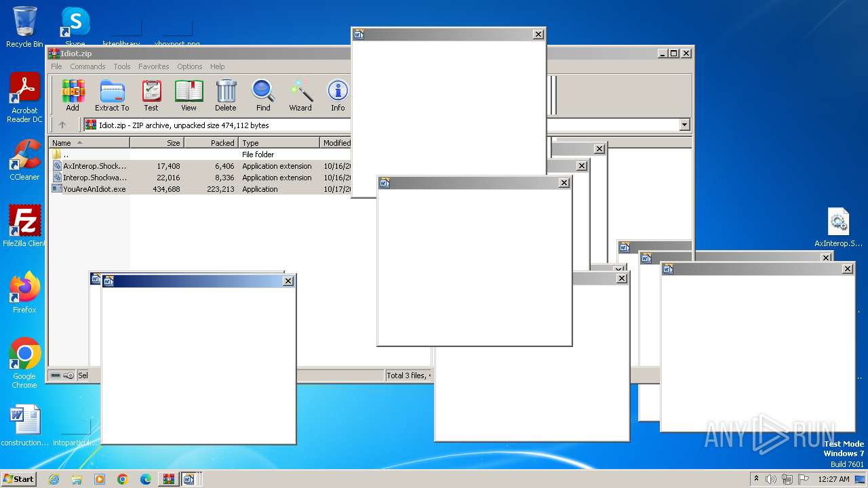Open Skype desktop shortcut
This screenshot has width=868, height=488.
(75, 27)
